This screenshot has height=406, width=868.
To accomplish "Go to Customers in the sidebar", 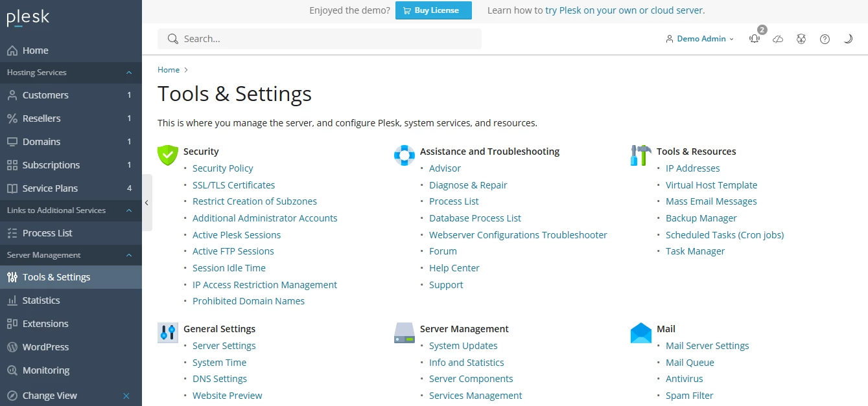I will pos(45,95).
